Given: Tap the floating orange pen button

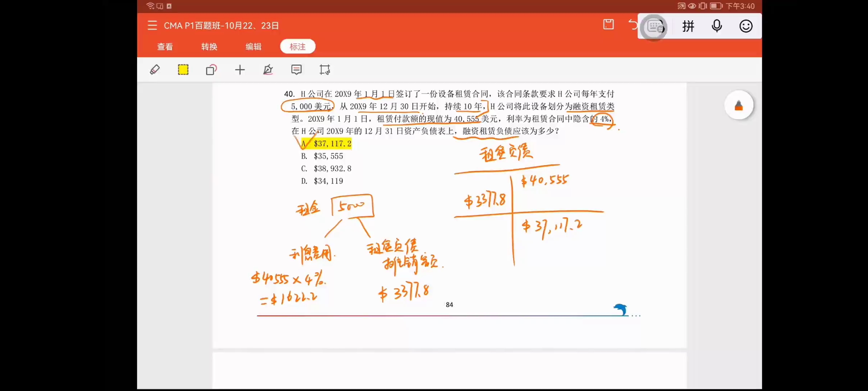Looking at the screenshot, I should (739, 105).
